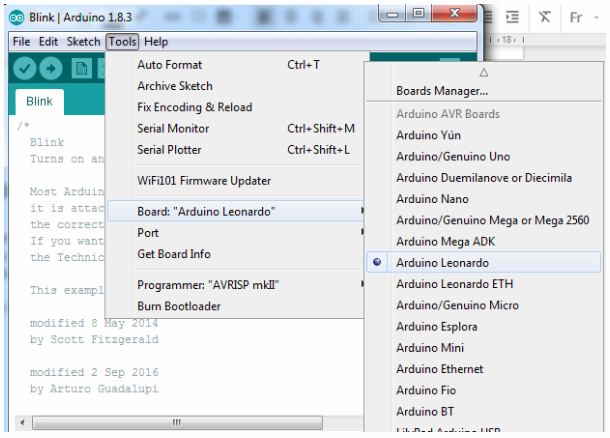Close the Arduino window
610x438 pixels.
pyautogui.click(x=454, y=14)
